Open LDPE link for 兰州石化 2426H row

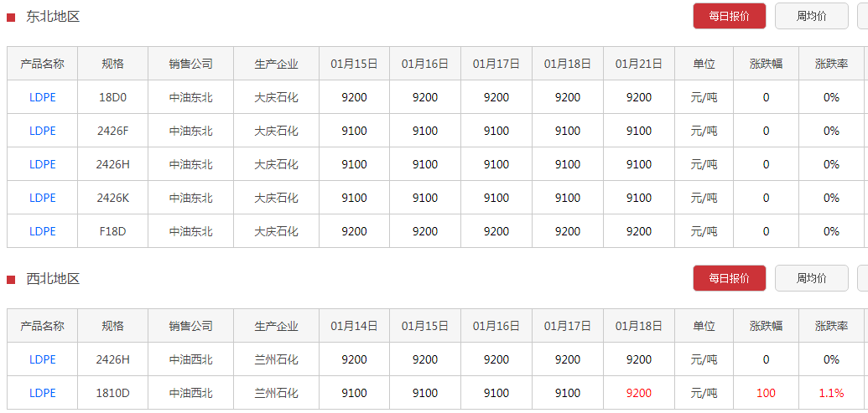click(x=43, y=359)
